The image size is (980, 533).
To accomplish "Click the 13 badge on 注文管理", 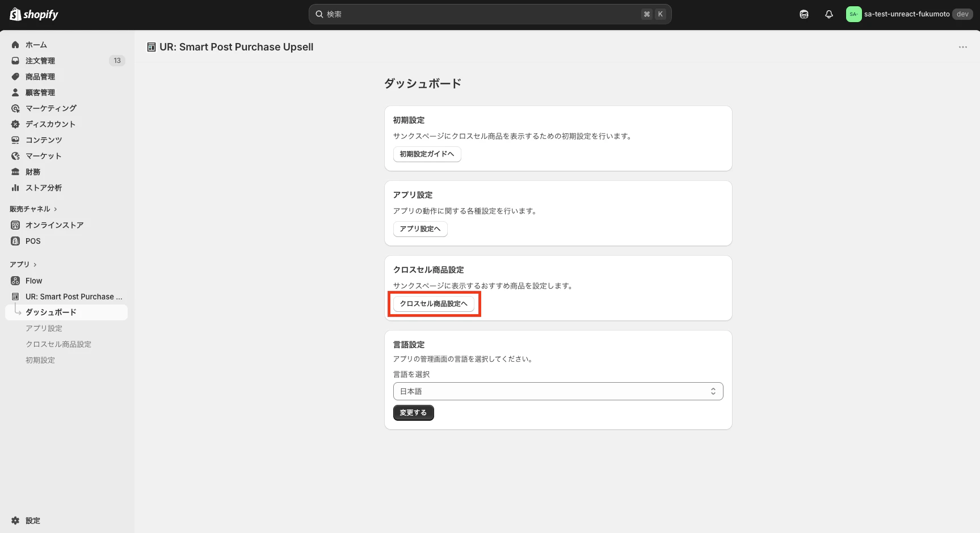I will tap(117, 61).
